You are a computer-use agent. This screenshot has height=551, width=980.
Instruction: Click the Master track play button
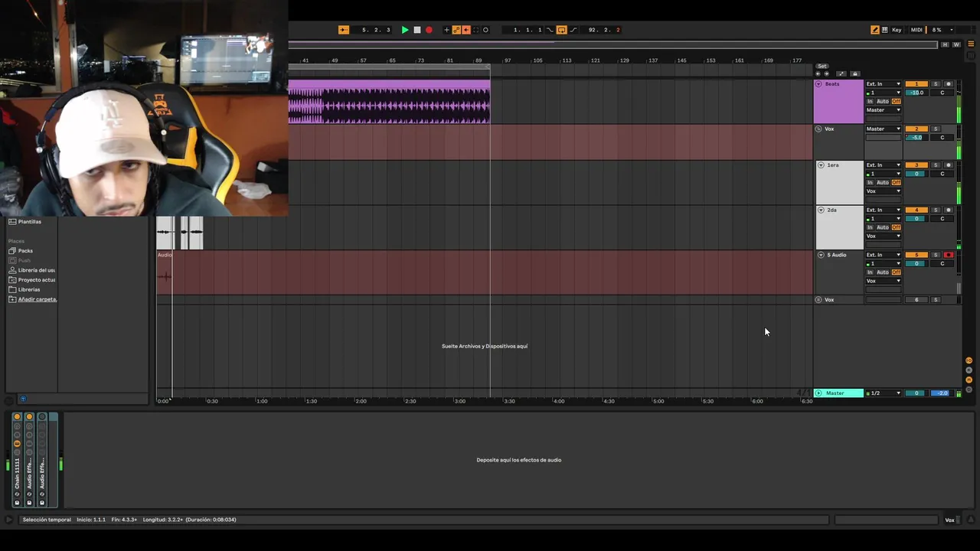pos(818,393)
